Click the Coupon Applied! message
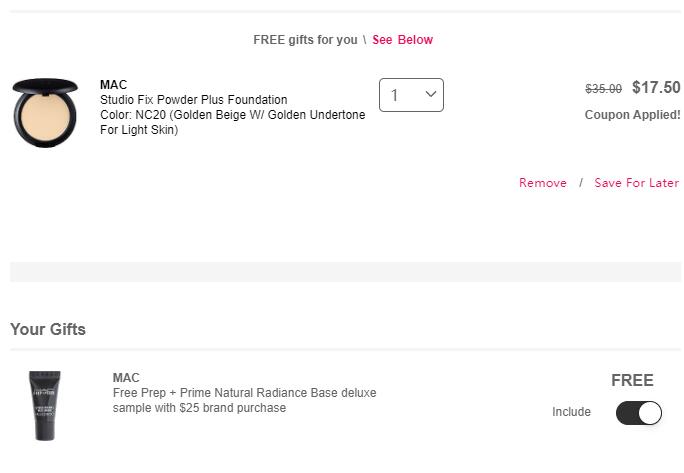 click(x=632, y=115)
